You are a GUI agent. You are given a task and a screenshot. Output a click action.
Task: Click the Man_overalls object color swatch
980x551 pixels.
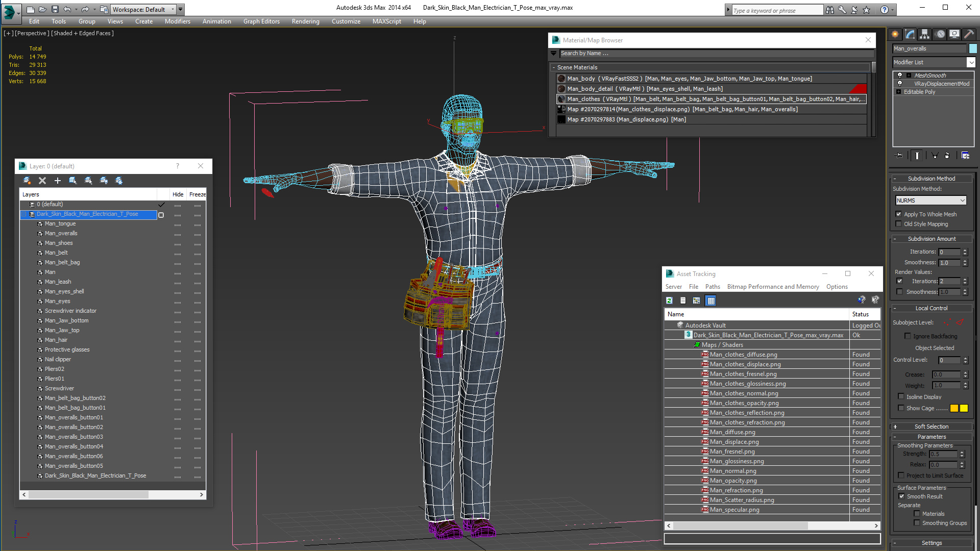pos(973,48)
